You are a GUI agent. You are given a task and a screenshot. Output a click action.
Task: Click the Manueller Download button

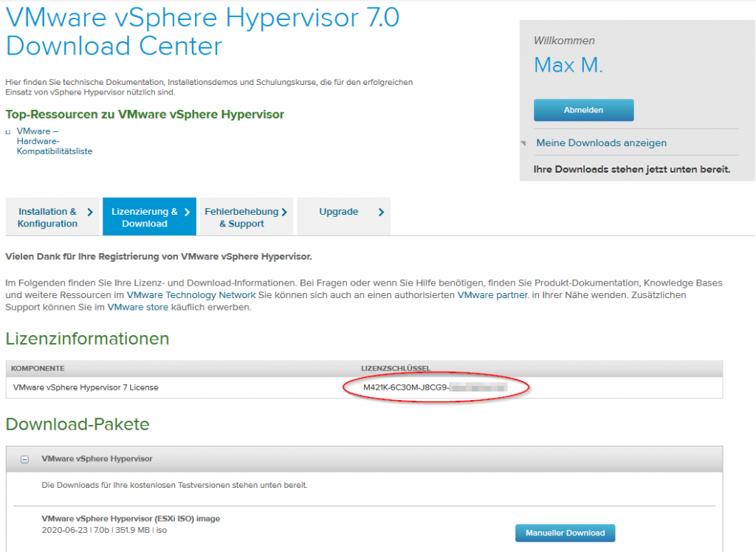pos(565,533)
